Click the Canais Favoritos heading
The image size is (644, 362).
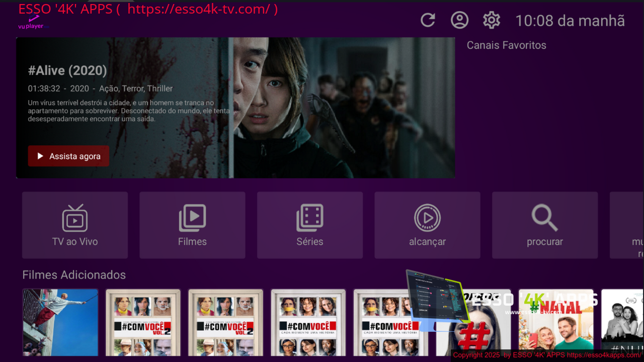tap(506, 45)
